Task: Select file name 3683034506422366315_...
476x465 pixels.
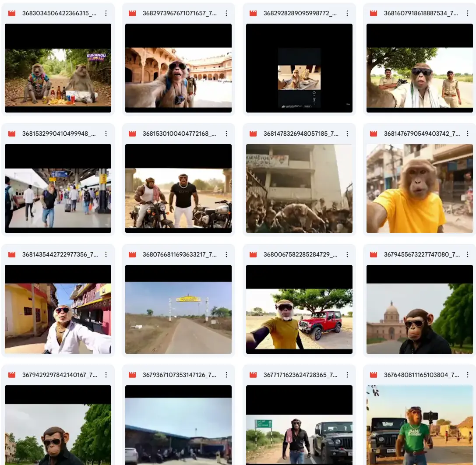Action: (x=59, y=13)
